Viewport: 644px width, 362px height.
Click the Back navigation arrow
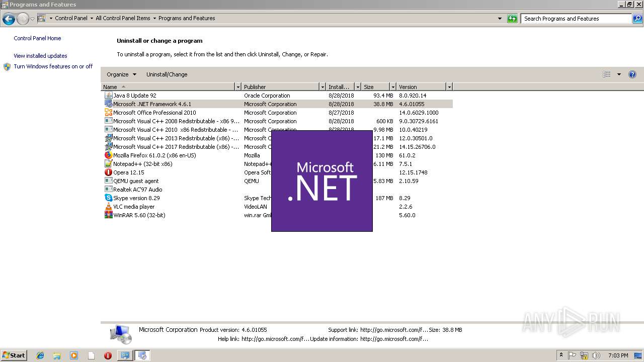(x=9, y=19)
